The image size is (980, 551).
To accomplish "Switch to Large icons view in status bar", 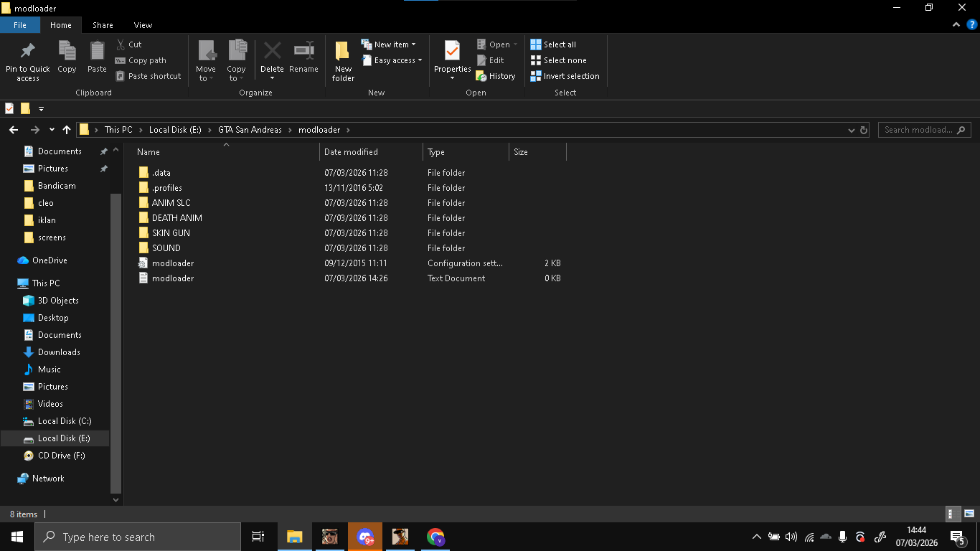I will coord(969,514).
